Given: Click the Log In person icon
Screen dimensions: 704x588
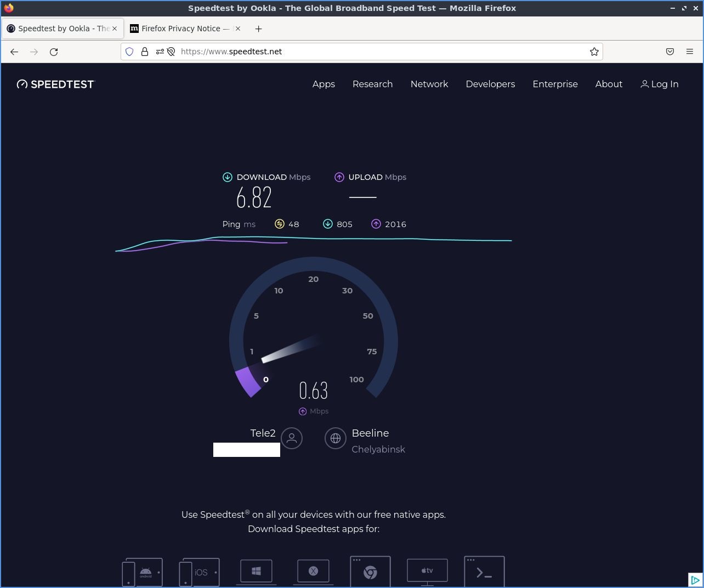Looking at the screenshot, I should point(645,84).
